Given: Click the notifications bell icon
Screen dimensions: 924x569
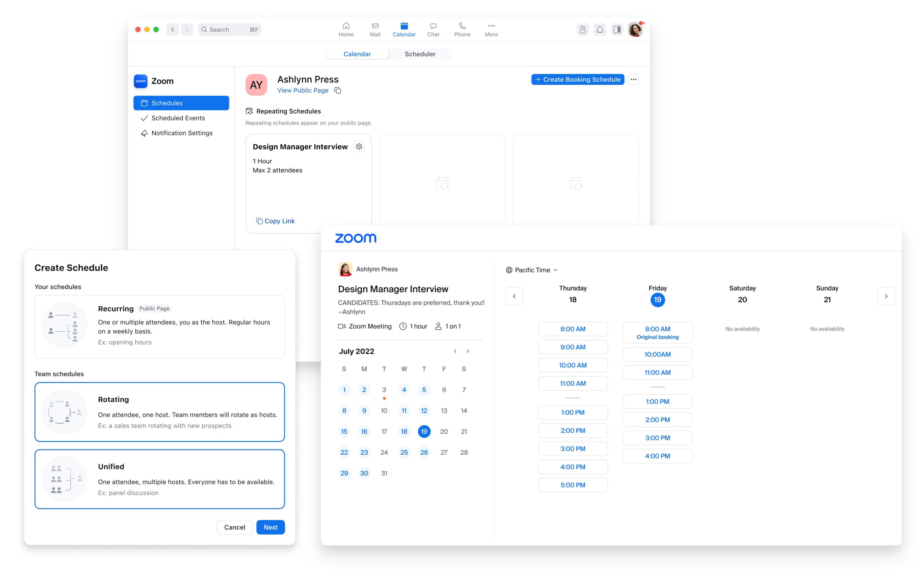Looking at the screenshot, I should [600, 29].
